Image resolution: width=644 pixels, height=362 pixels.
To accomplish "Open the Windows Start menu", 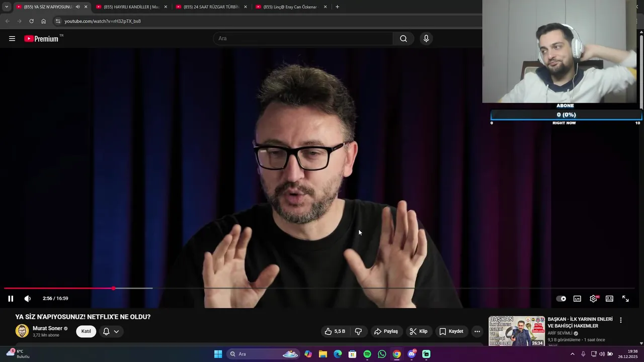I will pyautogui.click(x=218, y=354).
